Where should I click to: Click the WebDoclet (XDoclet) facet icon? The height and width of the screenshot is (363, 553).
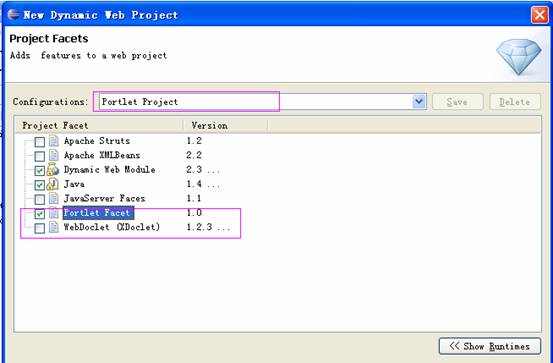pyautogui.click(x=54, y=228)
